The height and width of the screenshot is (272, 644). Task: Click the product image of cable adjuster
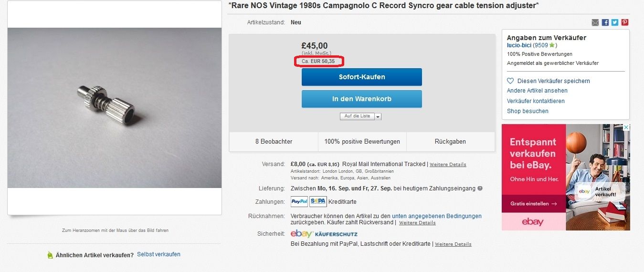point(115,108)
